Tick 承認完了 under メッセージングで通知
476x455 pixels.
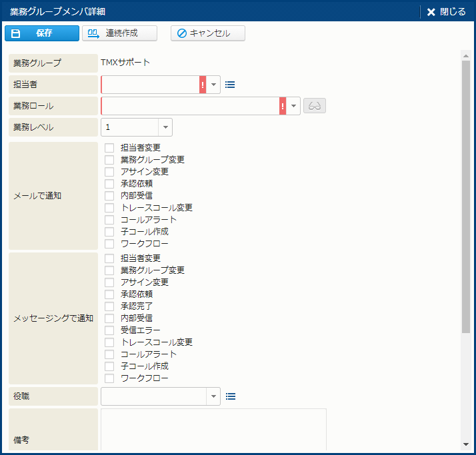point(109,306)
